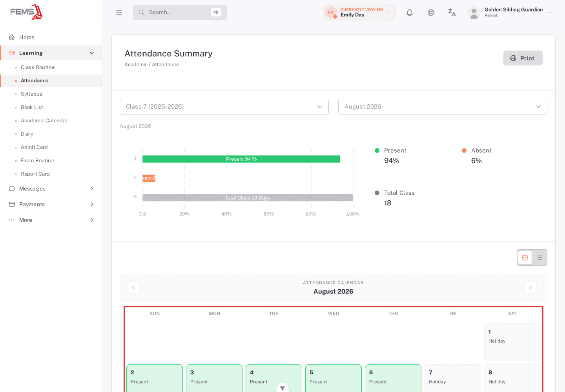
Task: Toggle the sidebar hamburger menu
Action: click(119, 13)
